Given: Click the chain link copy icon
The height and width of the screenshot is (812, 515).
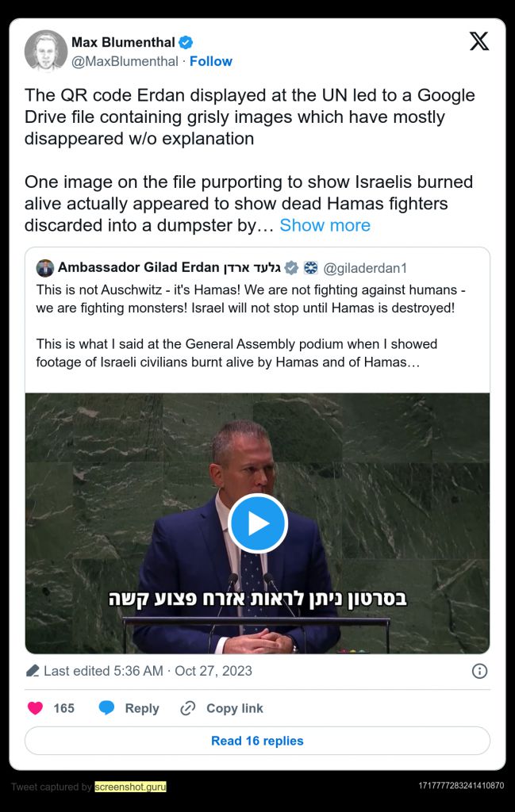Looking at the screenshot, I should [x=187, y=708].
